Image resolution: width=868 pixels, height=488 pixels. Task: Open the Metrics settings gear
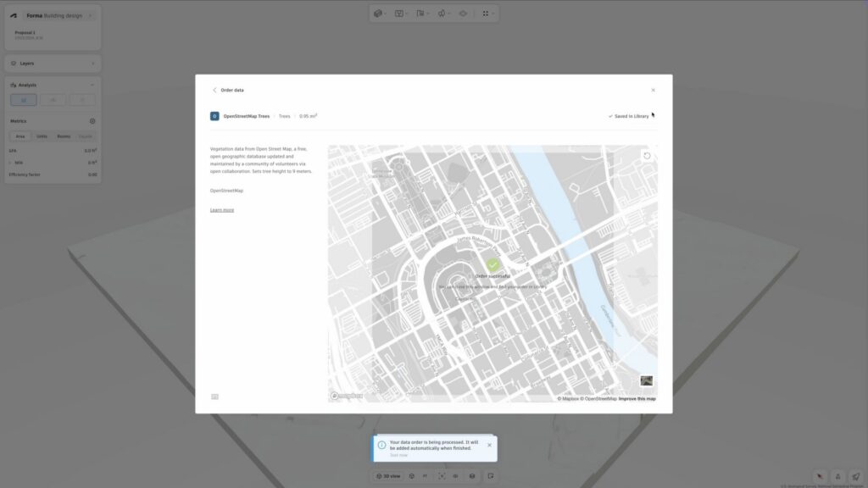(92, 121)
